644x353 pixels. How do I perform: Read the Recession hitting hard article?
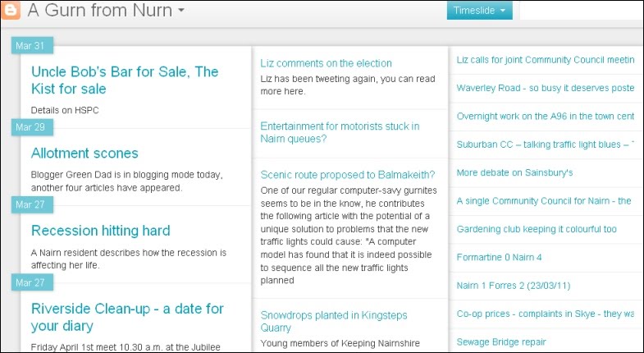click(x=100, y=231)
